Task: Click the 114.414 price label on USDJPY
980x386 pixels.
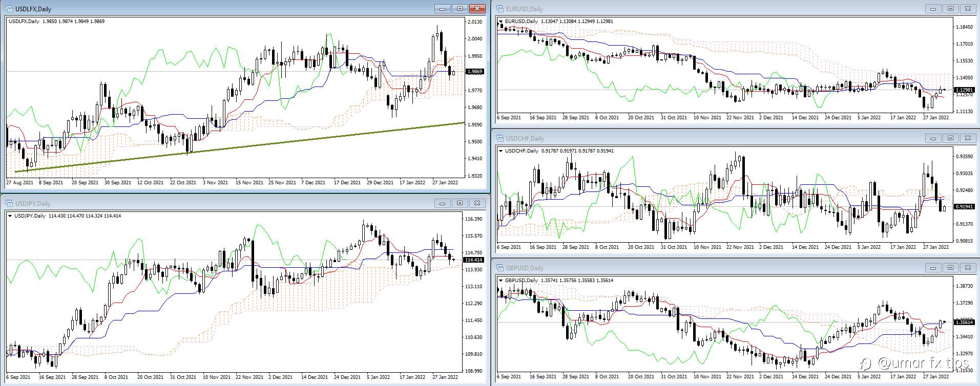Action: point(473,260)
